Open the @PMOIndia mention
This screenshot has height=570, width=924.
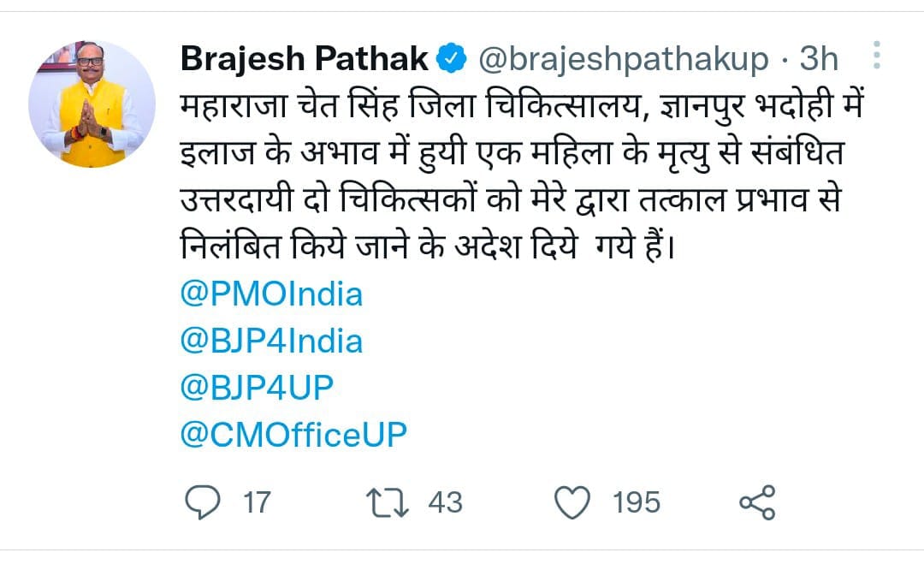(271, 294)
